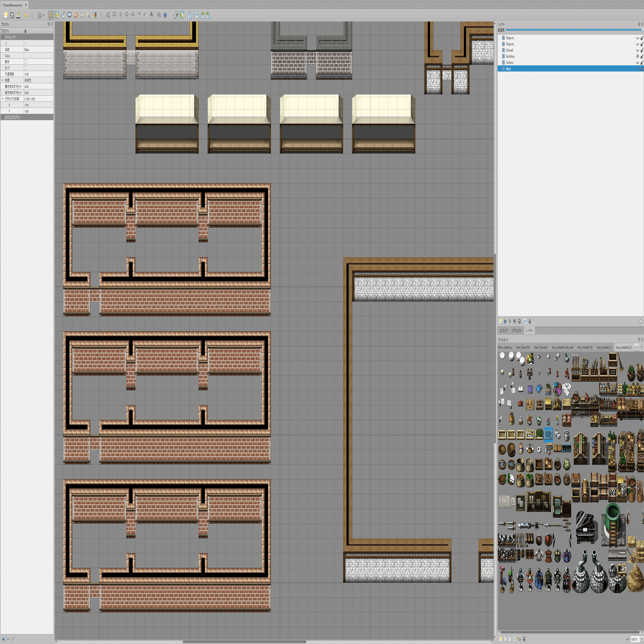Click the undo arrow button

click(26, 15)
